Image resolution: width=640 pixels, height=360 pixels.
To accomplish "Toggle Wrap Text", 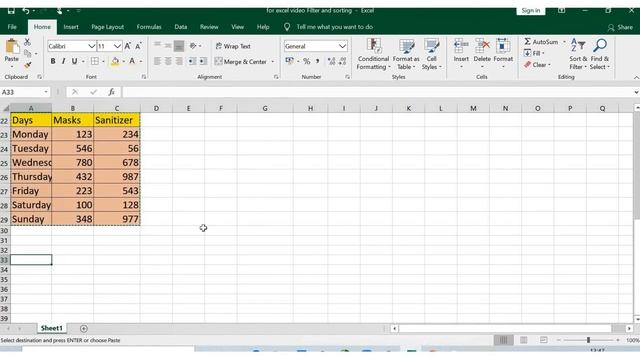I will (233, 46).
